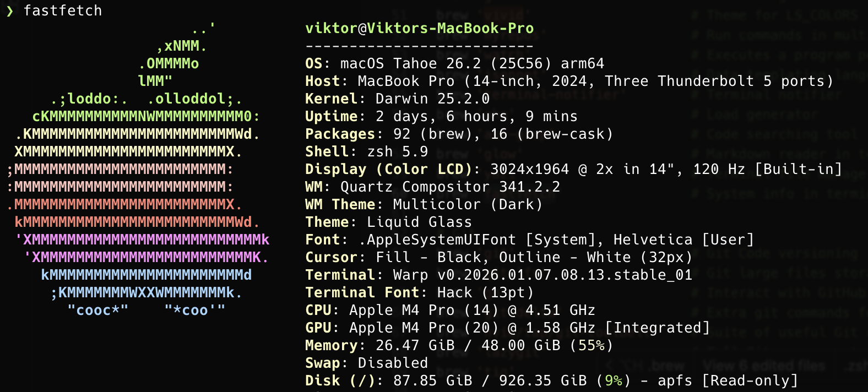
Task: Click the prompt chevron before fastfetch
Action: [10, 11]
